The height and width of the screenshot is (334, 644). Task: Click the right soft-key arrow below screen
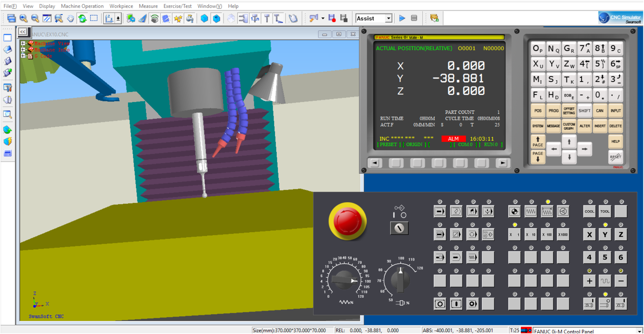point(503,163)
